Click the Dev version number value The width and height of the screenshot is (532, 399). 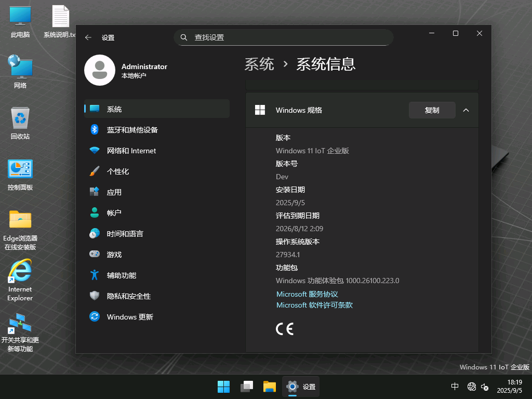pos(282,177)
